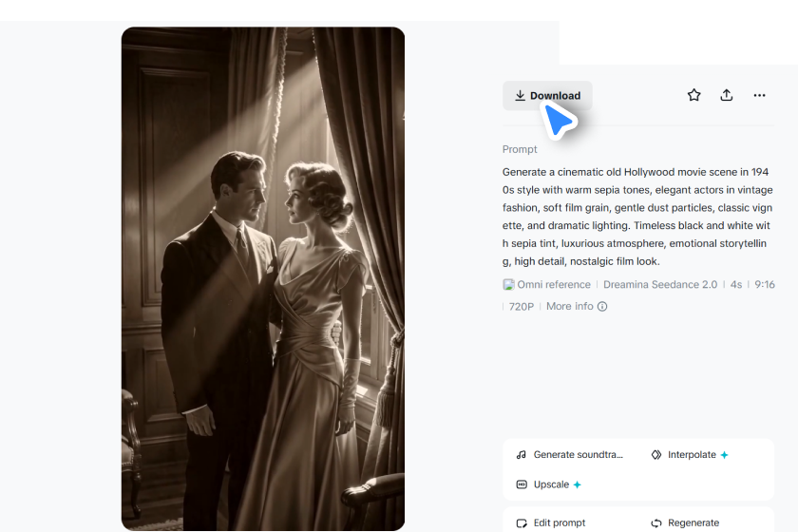Open the three-dot more options menu
This screenshot has width=798, height=532.
tap(759, 95)
